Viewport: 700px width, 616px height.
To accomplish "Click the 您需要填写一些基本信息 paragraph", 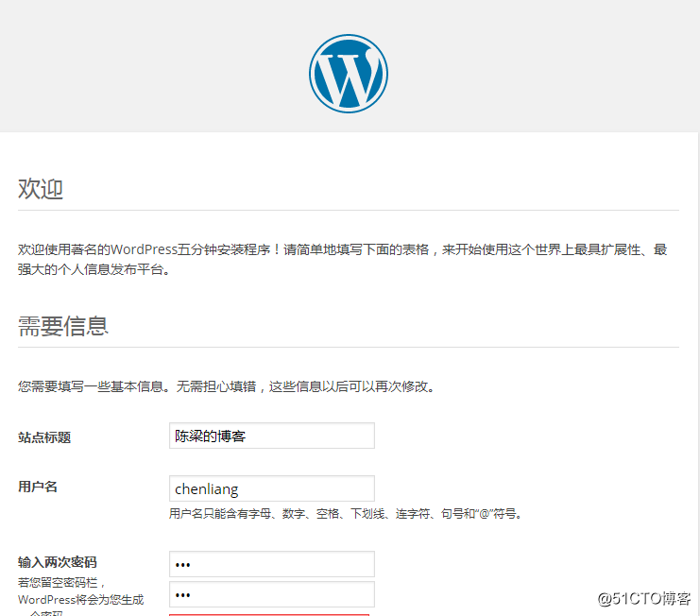I will click(x=227, y=386).
